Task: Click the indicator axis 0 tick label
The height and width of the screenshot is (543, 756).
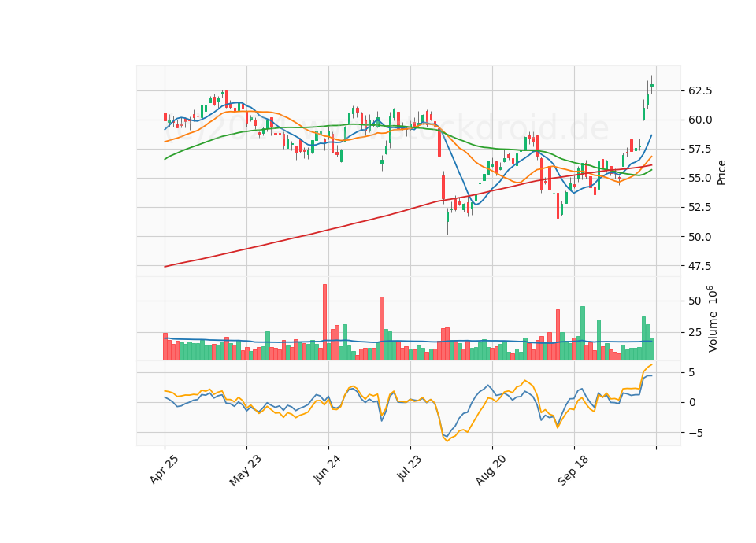Action: pos(692,402)
